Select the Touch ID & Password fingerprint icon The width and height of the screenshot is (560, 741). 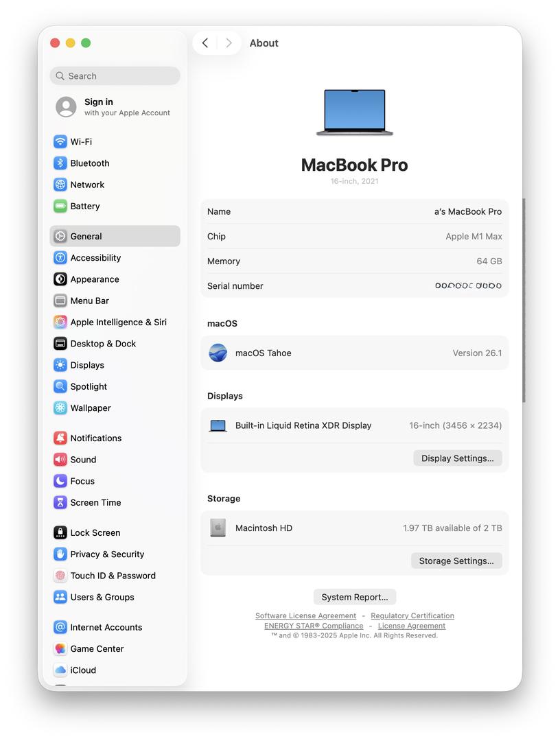60,576
